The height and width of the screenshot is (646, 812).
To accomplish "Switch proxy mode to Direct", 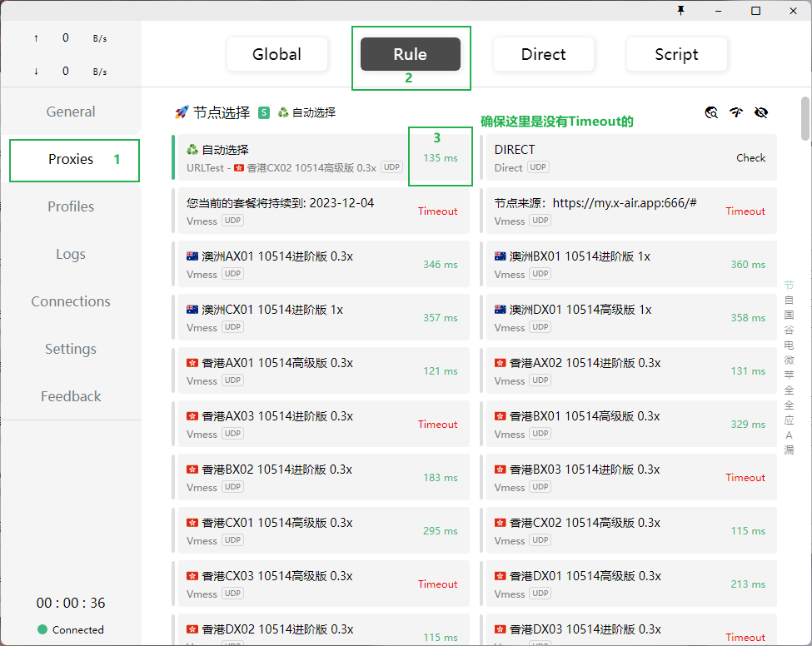I will tap(543, 54).
